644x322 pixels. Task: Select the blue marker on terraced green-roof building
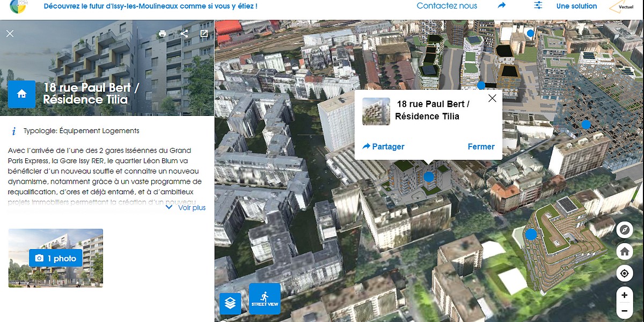pos(531,235)
